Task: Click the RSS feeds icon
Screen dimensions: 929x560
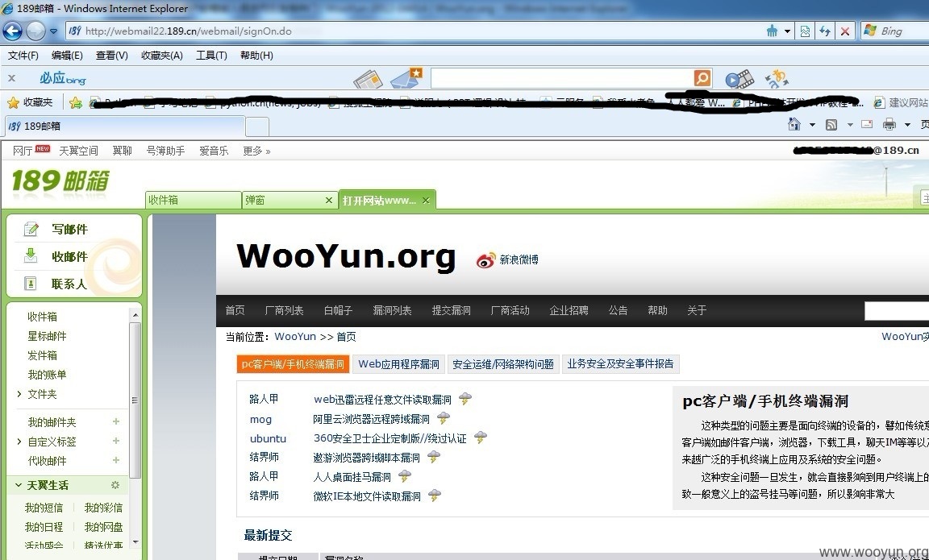Action: click(831, 124)
